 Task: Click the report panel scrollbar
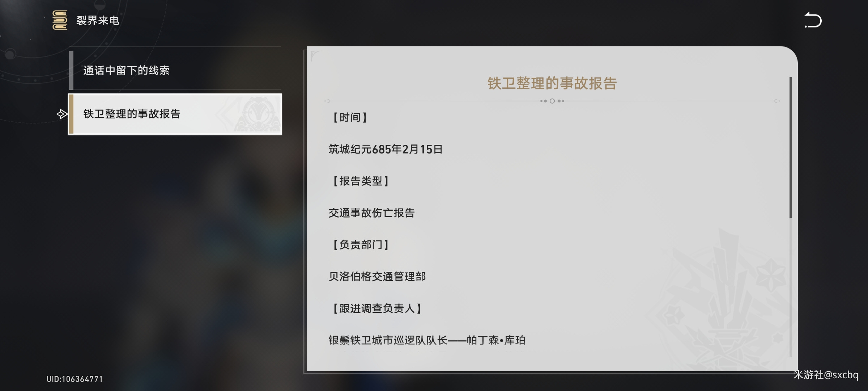791,147
